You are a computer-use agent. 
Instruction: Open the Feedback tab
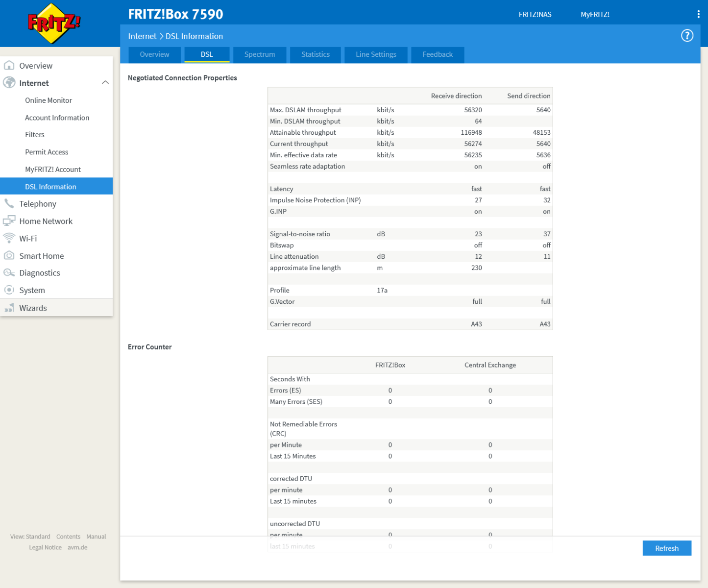[x=438, y=54]
